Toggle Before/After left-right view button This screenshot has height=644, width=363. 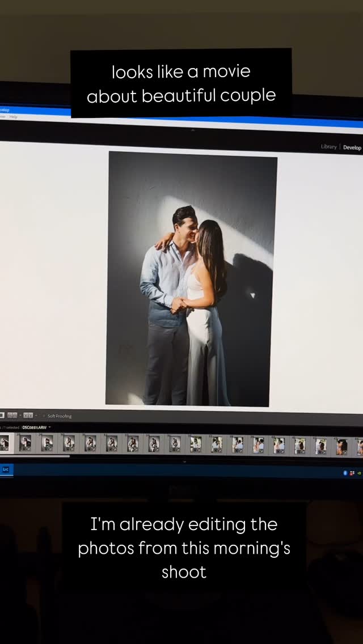(12, 416)
